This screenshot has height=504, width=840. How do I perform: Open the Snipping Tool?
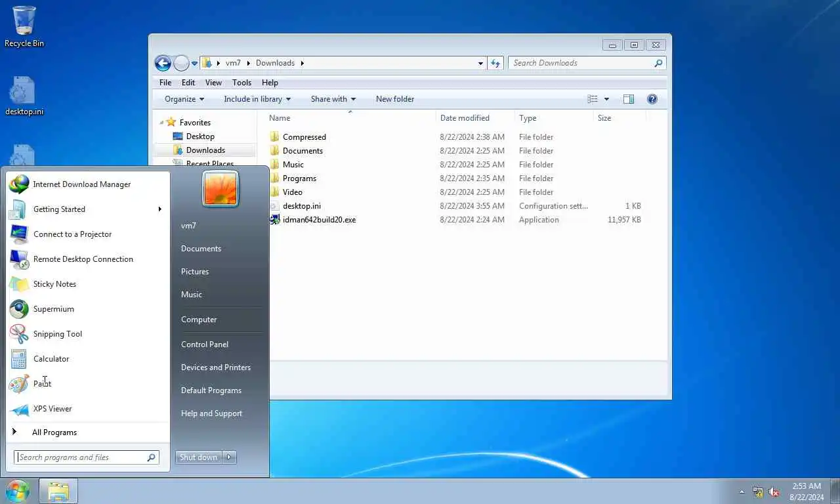pyautogui.click(x=87, y=334)
